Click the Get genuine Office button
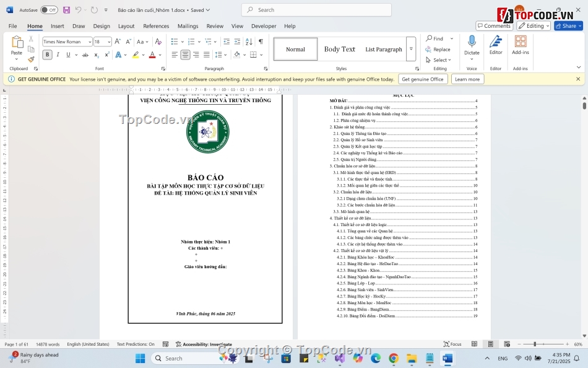 pos(423,79)
